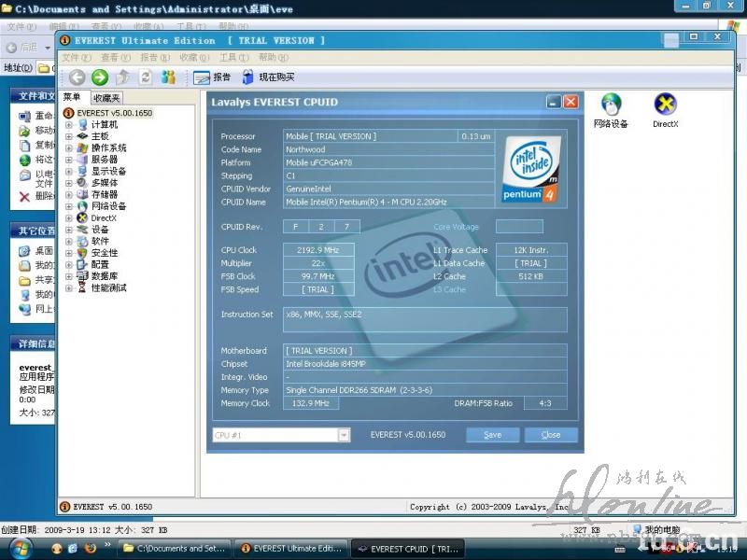Image resolution: width=747 pixels, height=560 pixels.
Task: Click the green forward navigation arrow
Action: (x=99, y=77)
